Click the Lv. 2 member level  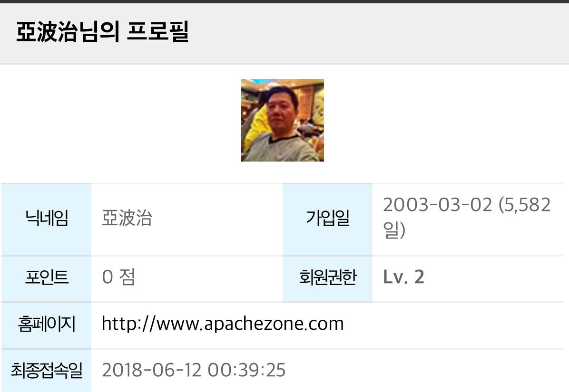click(x=403, y=277)
